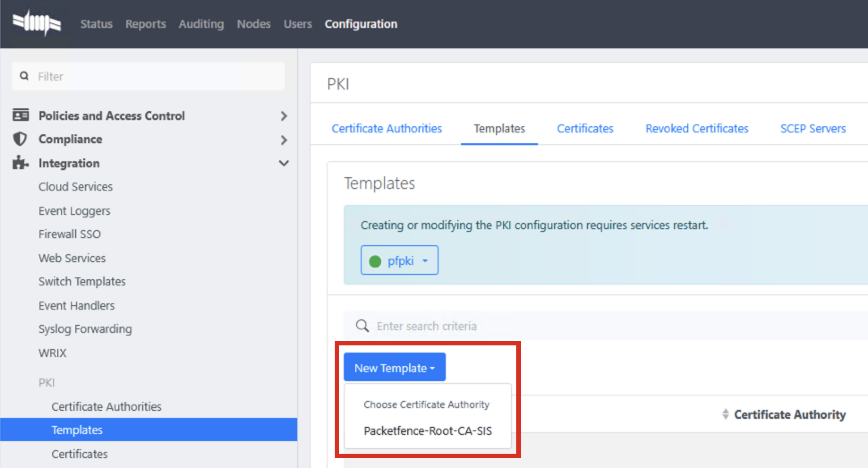The width and height of the screenshot is (868, 468).
Task: Click the magnifier icon in the sidebar filter
Action: pos(24,76)
